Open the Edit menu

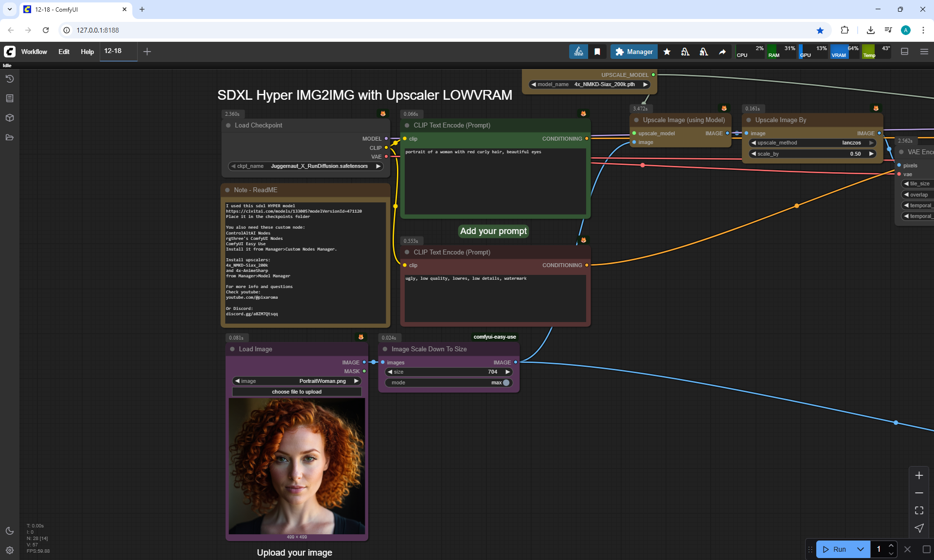tap(64, 52)
